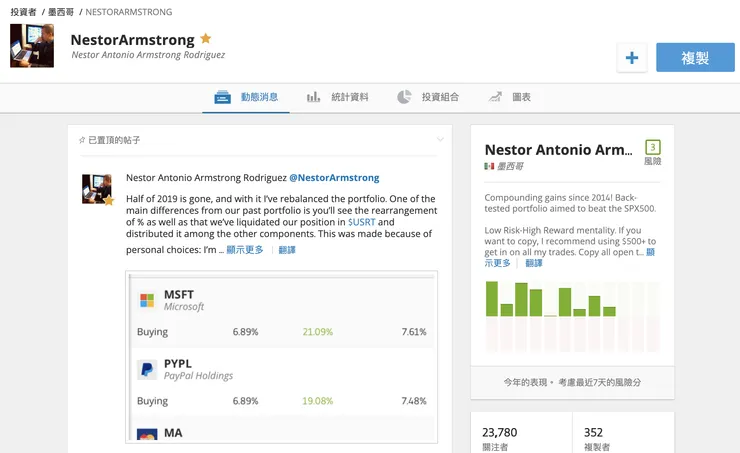The height and width of the screenshot is (453, 740).
Task: Click the Nestor Antonio Arm... sidebar name
Action: point(558,150)
